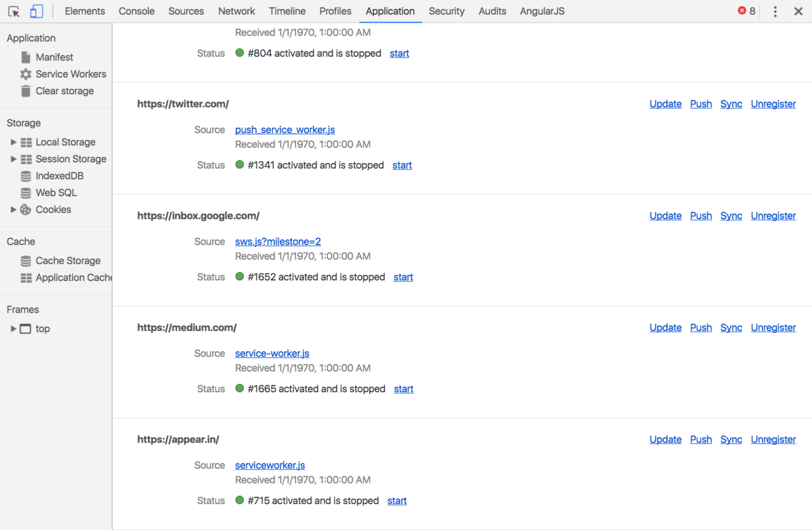Viewport: 812px width, 530px height.
Task: Click Sync for inbox.google.com worker
Action: coord(731,216)
